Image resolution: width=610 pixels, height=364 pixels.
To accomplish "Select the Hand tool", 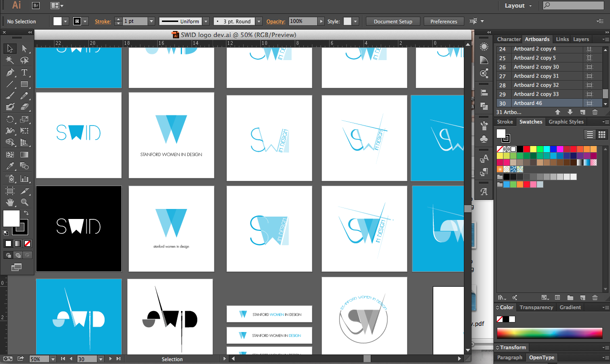I will tap(10, 202).
